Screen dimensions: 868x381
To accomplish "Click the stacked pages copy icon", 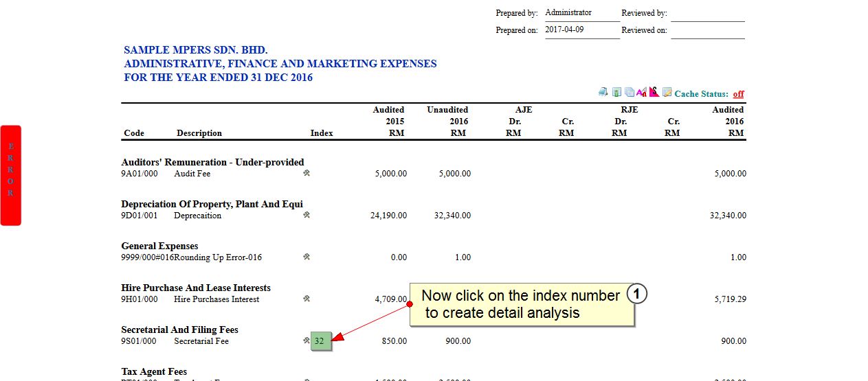I will 629,93.
